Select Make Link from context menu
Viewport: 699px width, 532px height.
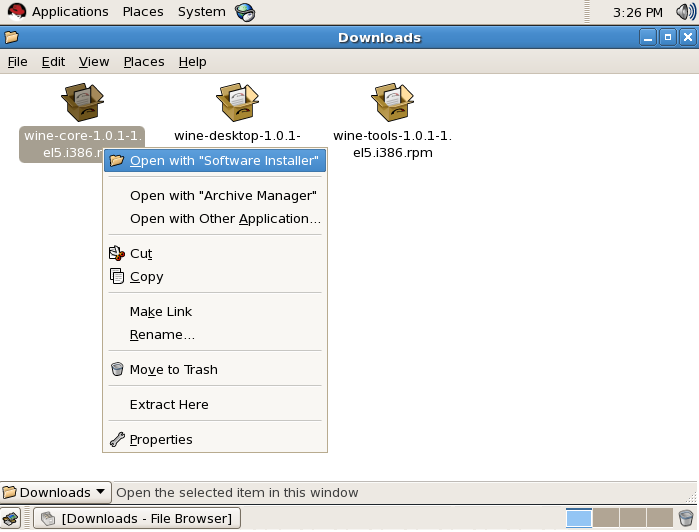pyautogui.click(x=215, y=311)
